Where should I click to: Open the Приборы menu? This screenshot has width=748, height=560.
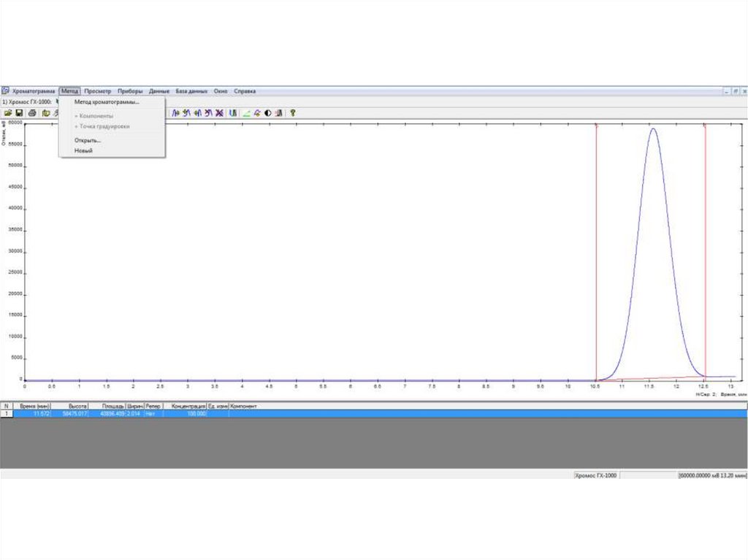(x=130, y=91)
